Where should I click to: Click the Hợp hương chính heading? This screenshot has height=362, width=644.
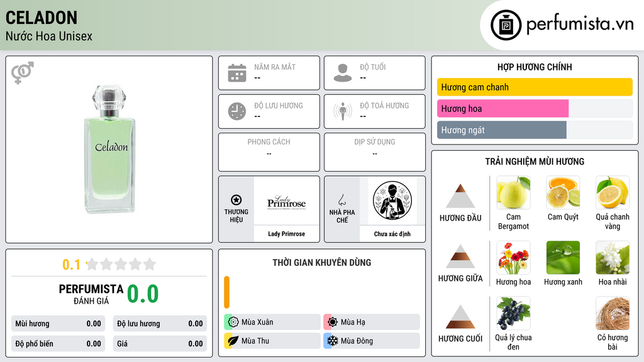535,67
